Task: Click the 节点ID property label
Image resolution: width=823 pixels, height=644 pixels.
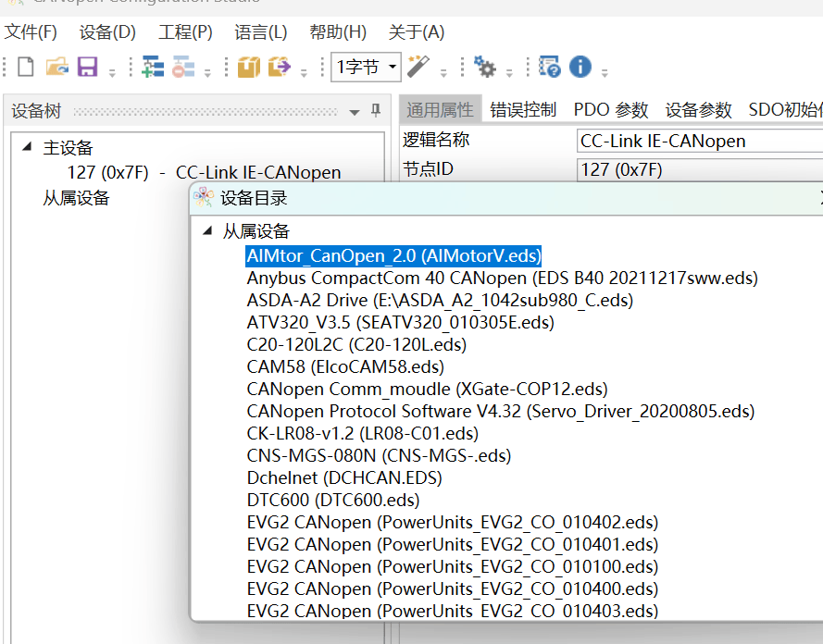Action: 428,169
